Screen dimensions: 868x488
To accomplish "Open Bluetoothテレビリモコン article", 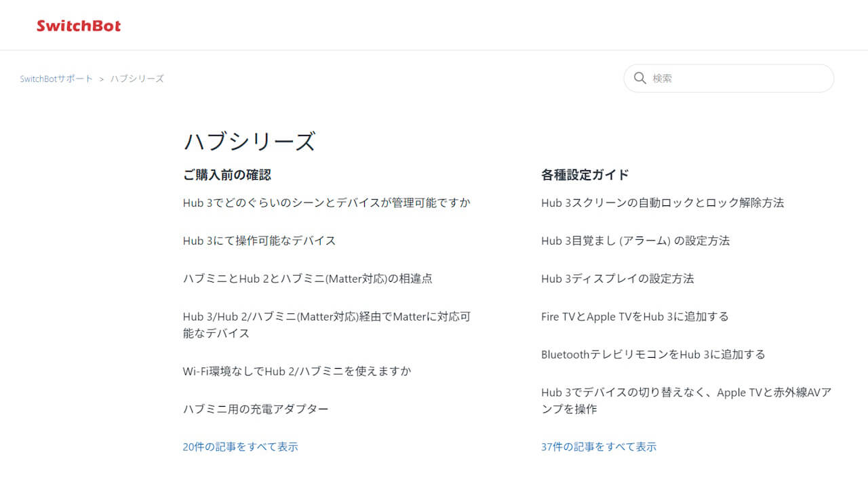I will coord(653,354).
